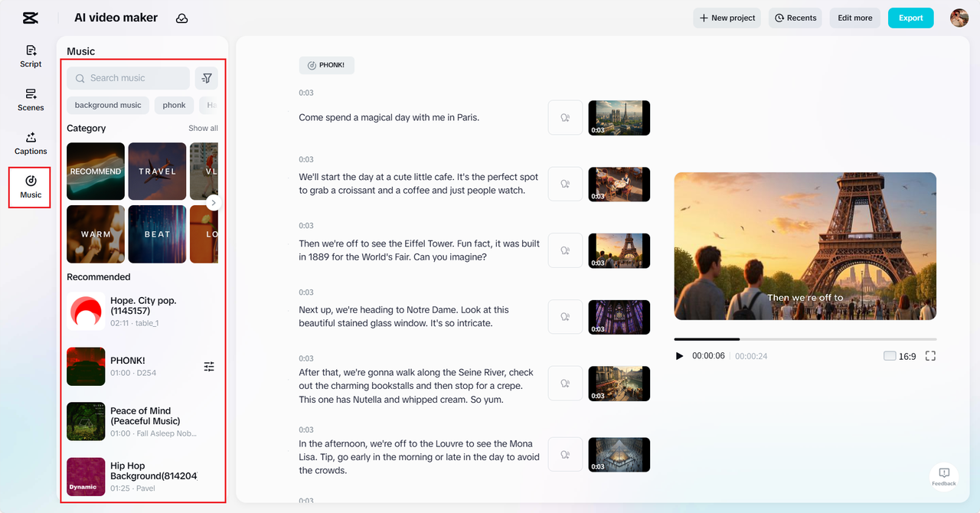Click the Louvre Mona Lisa script paragraph
Screen dimensions: 980x513
[x=419, y=457]
